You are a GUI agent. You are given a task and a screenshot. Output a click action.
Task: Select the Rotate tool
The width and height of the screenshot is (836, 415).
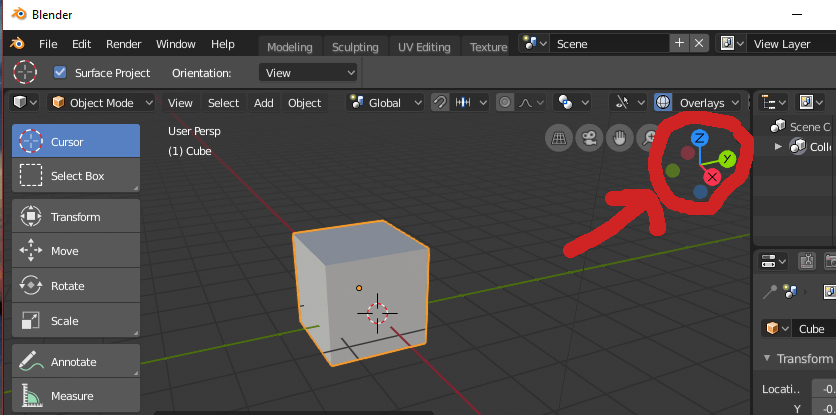[x=76, y=286]
